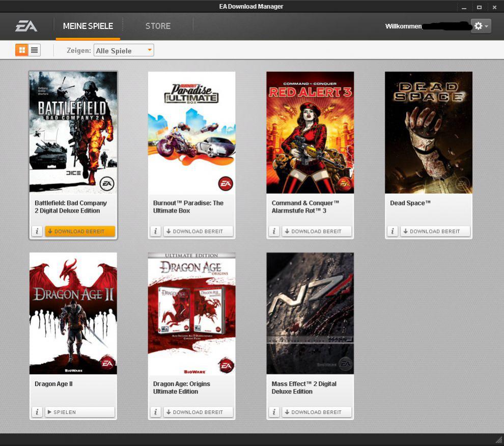Image resolution: width=504 pixels, height=446 pixels.
Task: Show info for Dead Space
Action: (393, 231)
